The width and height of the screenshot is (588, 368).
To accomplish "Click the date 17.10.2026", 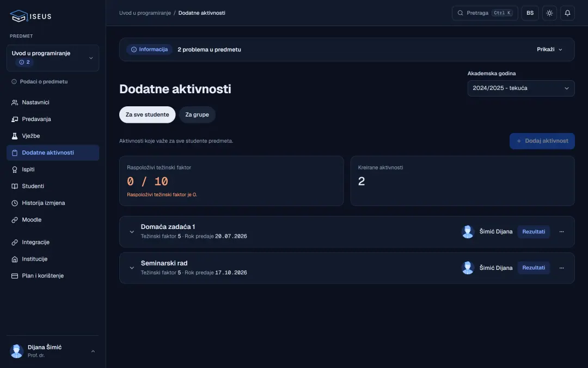I will tap(231, 273).
